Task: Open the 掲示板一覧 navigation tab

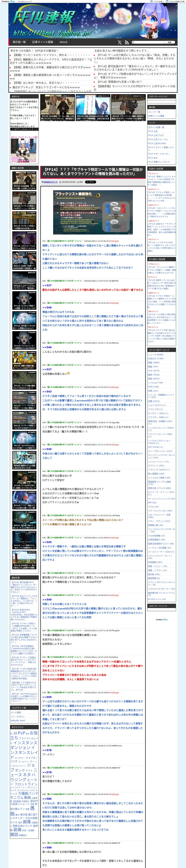Action: click(x=19, y=42)
